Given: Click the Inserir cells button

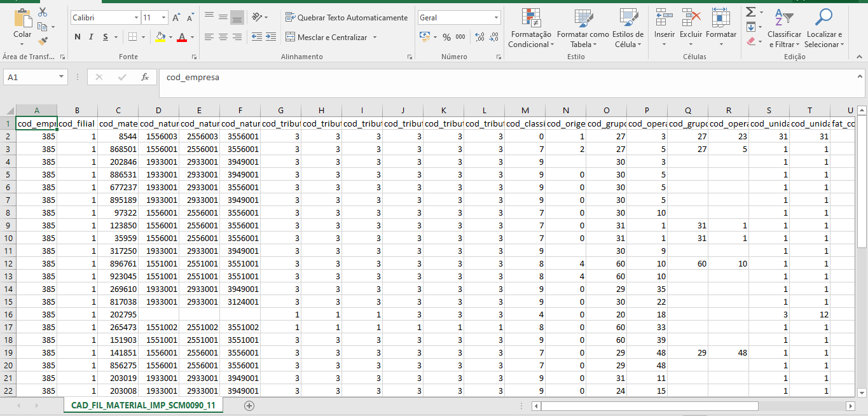Looking at the screenshot, I should point(665,29).
